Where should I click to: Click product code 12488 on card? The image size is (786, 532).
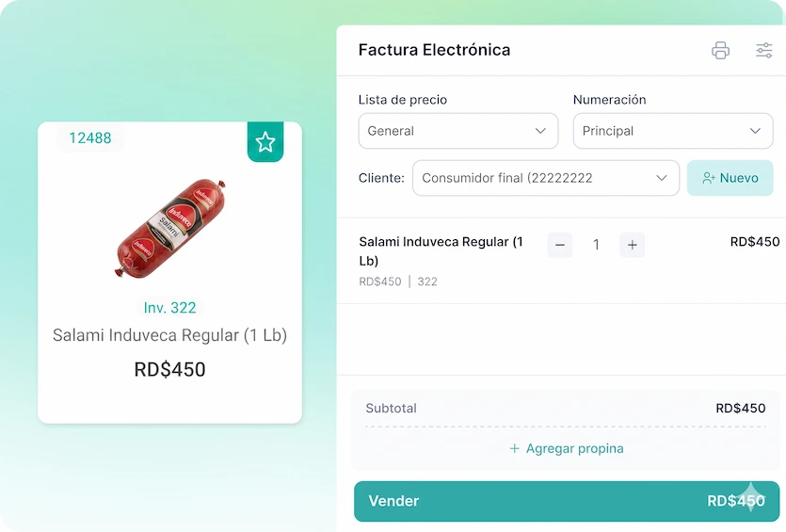click(x=90, y=137)
